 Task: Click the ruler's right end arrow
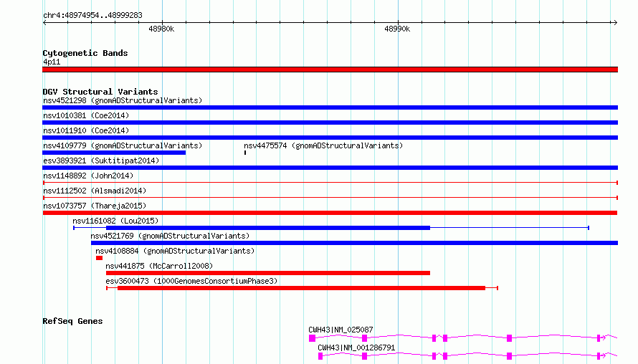tap(615, 22)
